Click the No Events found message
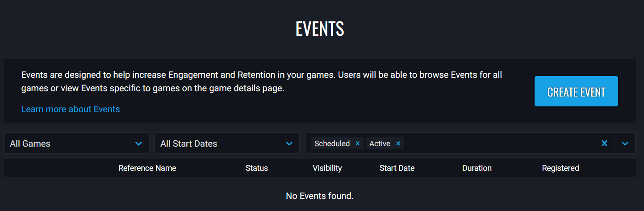The image size is (644, 211). pos(320,196)
